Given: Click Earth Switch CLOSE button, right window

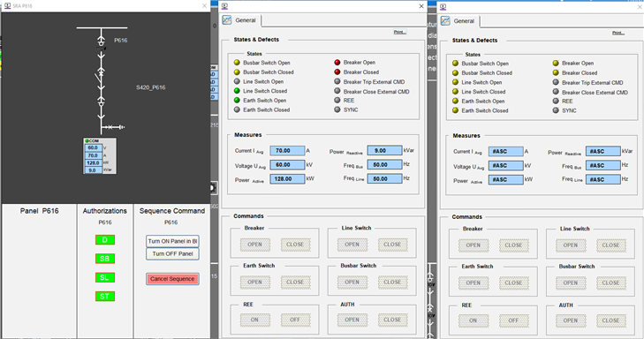Looking at the screenshot, I should click(x=513, y=283).
